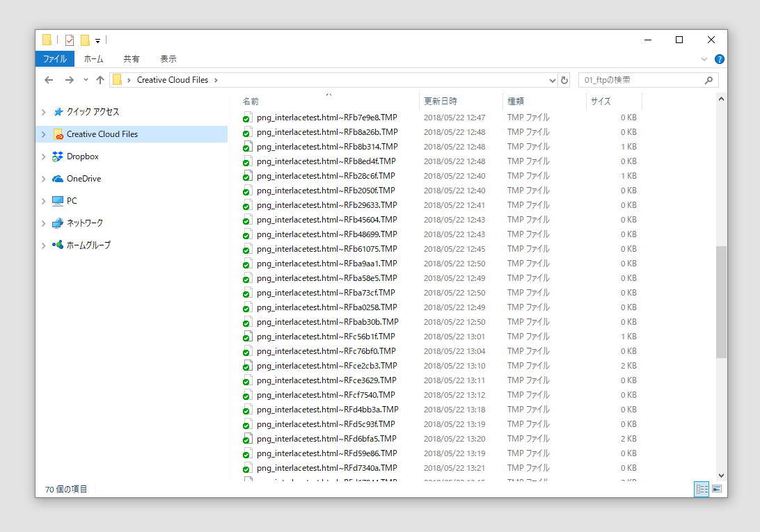Expand the PC tree node
Viewport: 760px width, 532px height.
pos(43,201)
